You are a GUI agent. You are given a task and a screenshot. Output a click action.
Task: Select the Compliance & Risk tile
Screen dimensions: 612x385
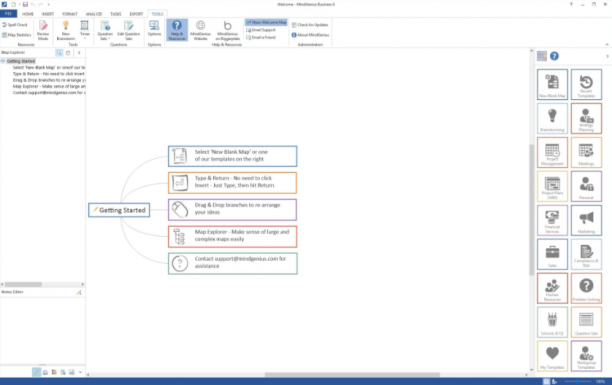click(x=586, y=254)
